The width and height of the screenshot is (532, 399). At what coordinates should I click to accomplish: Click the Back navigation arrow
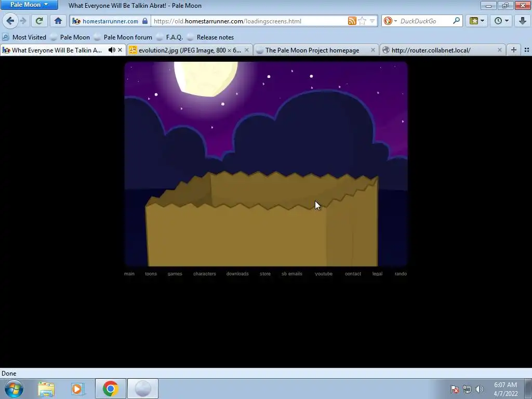(10, 21)
